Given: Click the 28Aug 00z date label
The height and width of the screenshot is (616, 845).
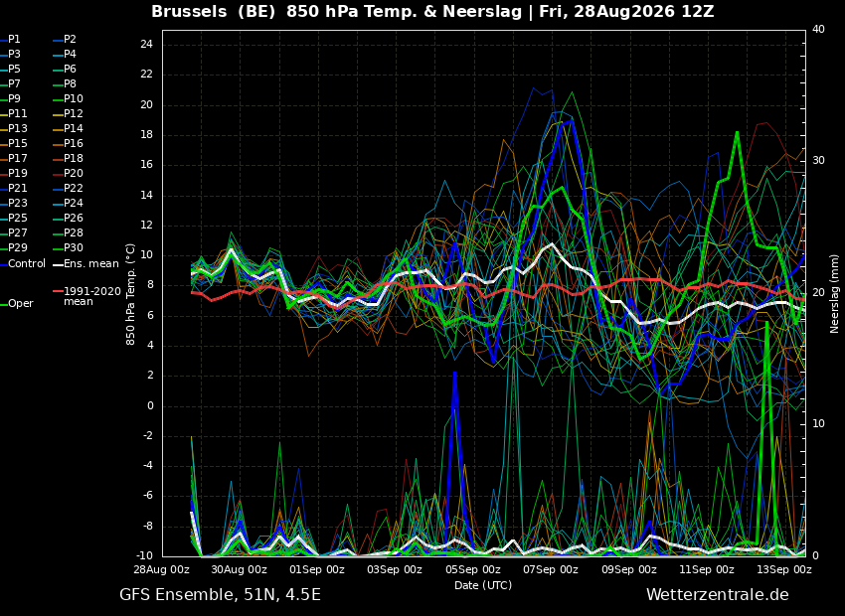Looking at the screenshot, I should tap(163, 569).
